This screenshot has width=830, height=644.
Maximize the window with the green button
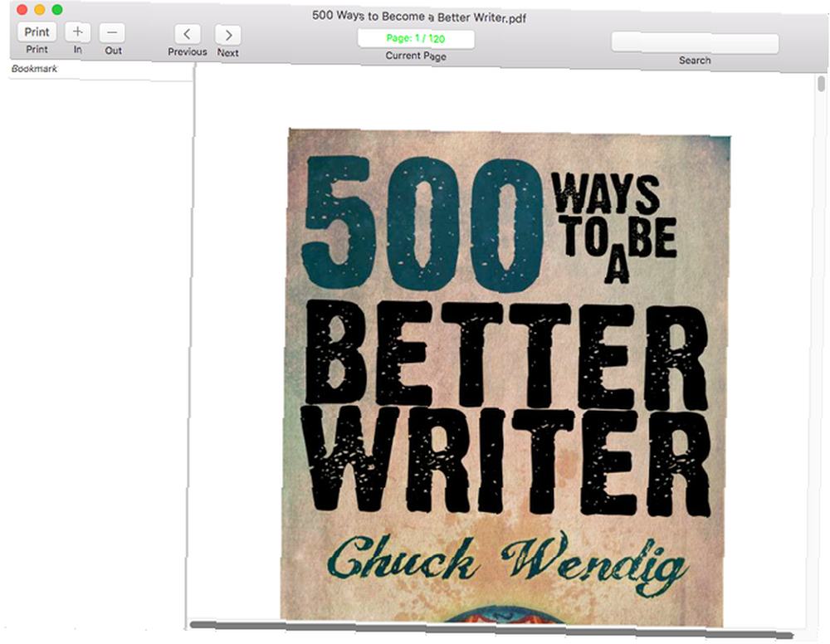tap(57, 9)
